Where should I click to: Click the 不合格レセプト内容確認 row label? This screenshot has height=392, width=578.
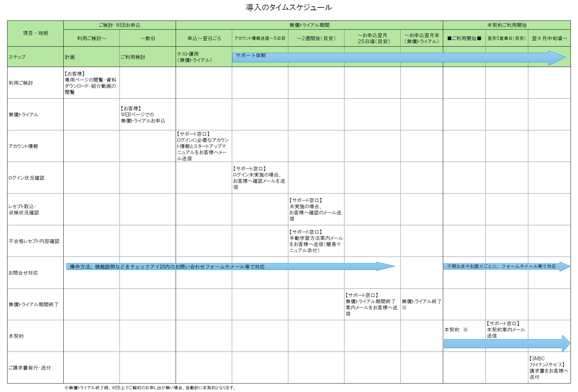(x=34, y=241)
